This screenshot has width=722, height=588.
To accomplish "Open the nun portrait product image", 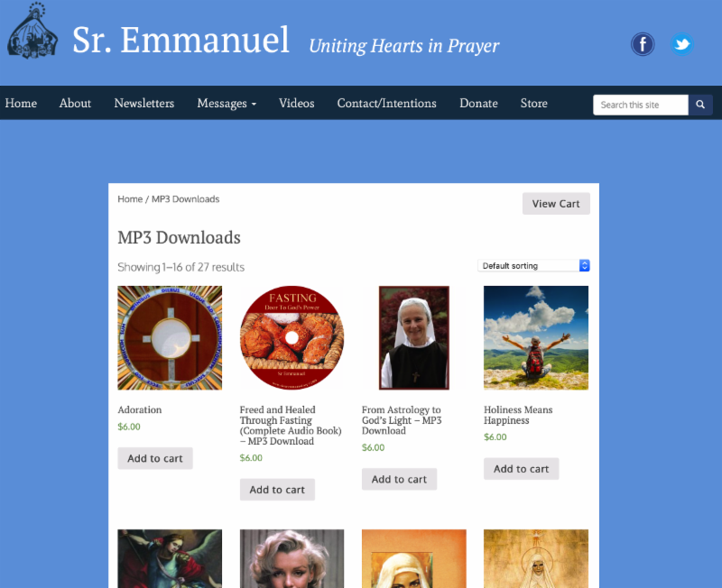I will click(414, 337).
